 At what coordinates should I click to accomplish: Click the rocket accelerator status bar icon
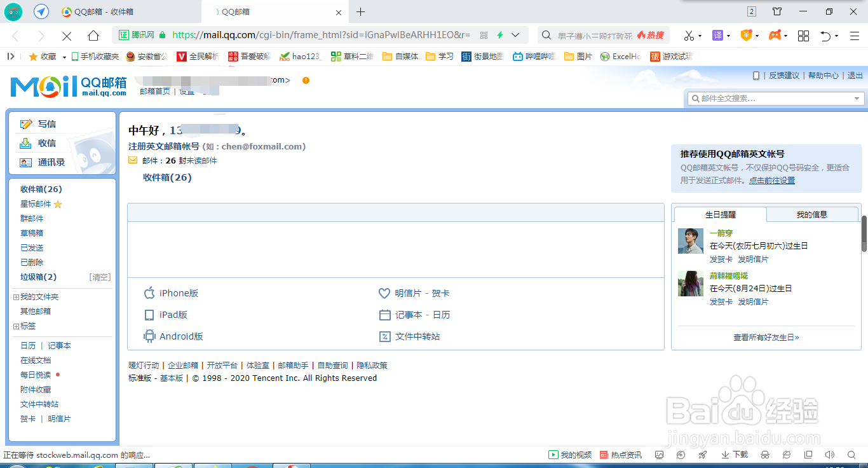pyautogui.click(x=703, y=455)
